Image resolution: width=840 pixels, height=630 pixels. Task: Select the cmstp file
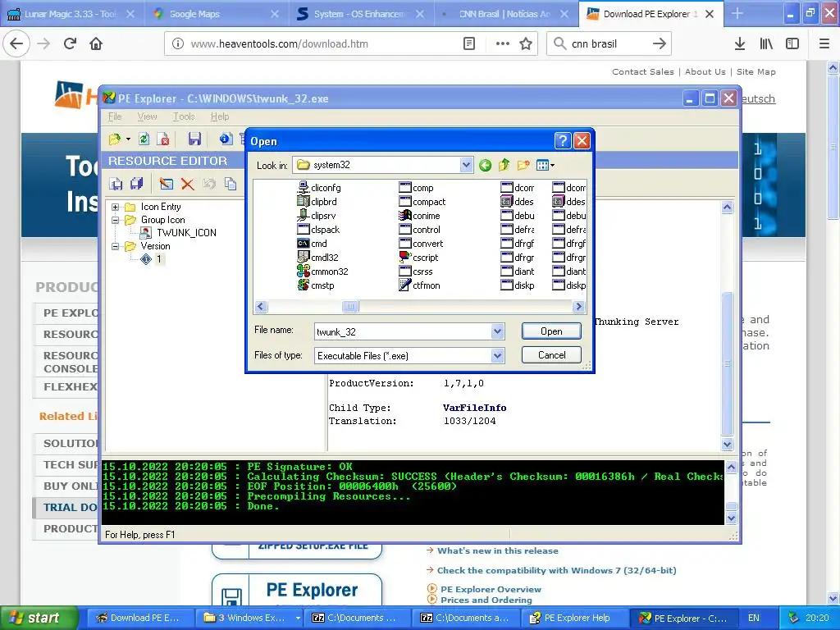point(316,285)
